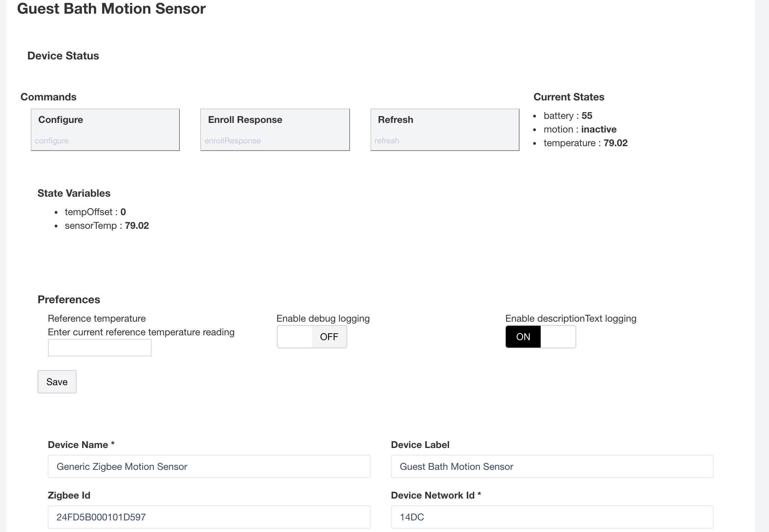Viewport: 769px width, 532px height.
Task: Edit the Device Label field
Action: pyautogui.click(x=552, y=466)
